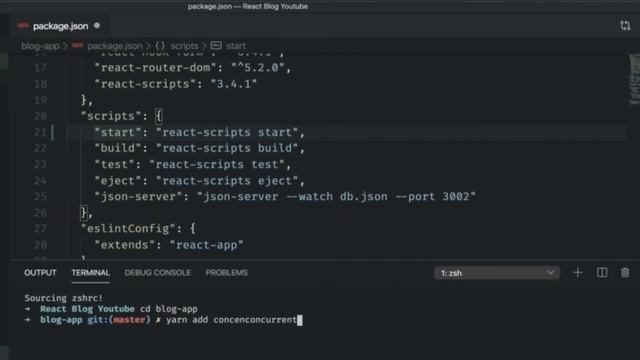640x360 pixels.
Task: Click the "cd blog-app" terminal line
Action: coord(169,309)
